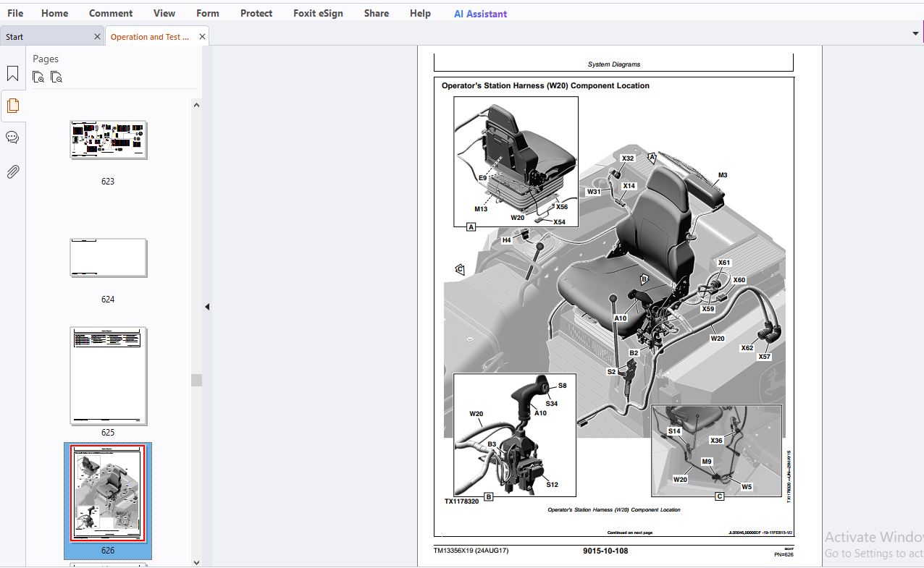
Task: Click the 625 page number label
Action: [108, 433]
